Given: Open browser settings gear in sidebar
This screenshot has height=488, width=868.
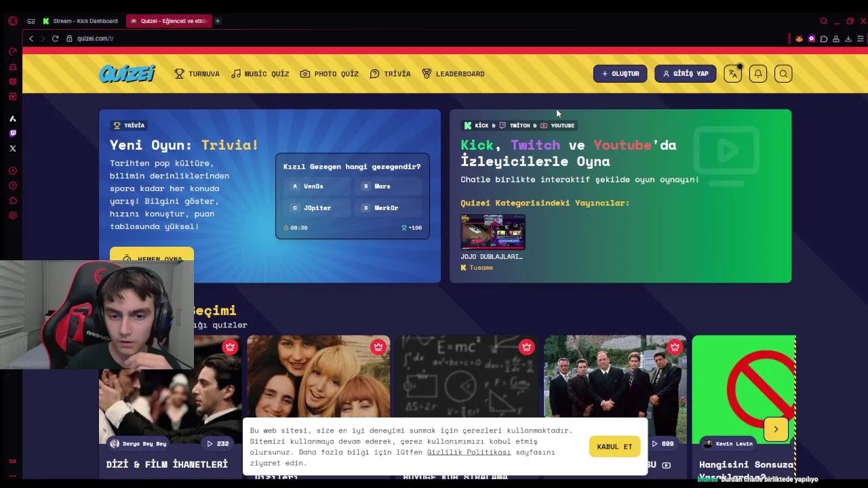Looking at the screenshot, I should point(12,216).
